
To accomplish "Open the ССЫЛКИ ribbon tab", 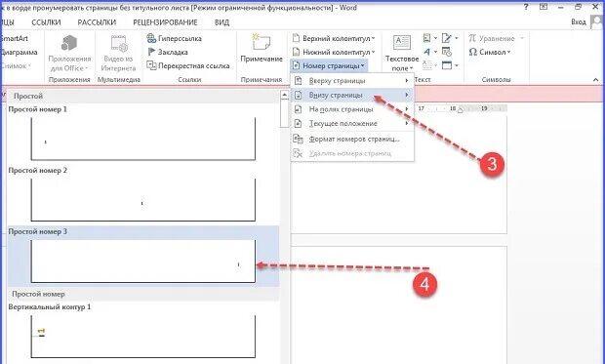I will [x=46, y=22].
